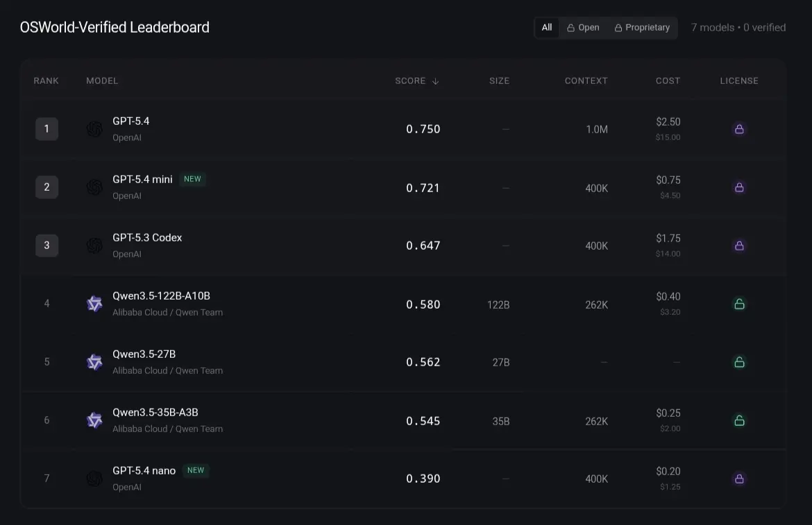812x525 pixels.
Task: Click the OpenAI logo beside GPT-5.3 Codex
Action: [x=94, y=246]
